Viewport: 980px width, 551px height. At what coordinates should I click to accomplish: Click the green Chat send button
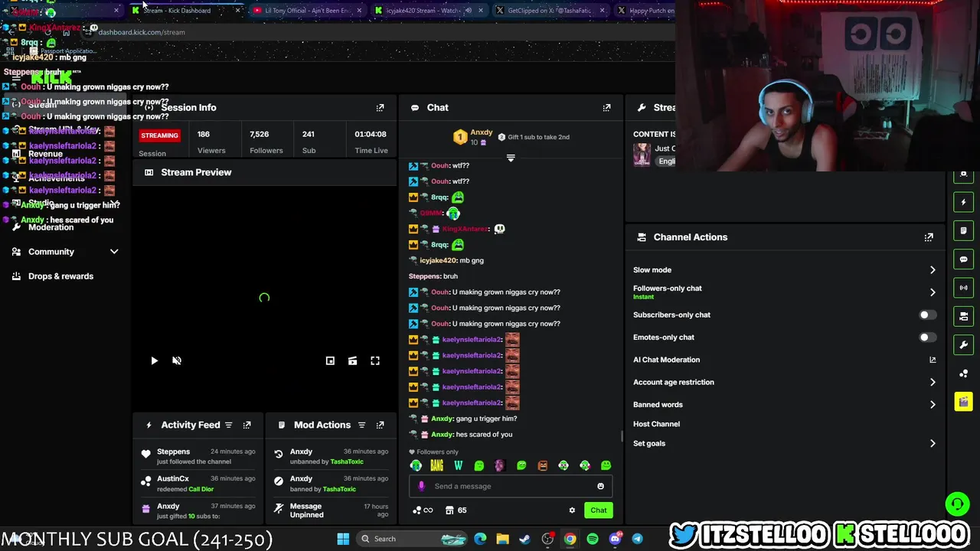[x=598, y=510]
